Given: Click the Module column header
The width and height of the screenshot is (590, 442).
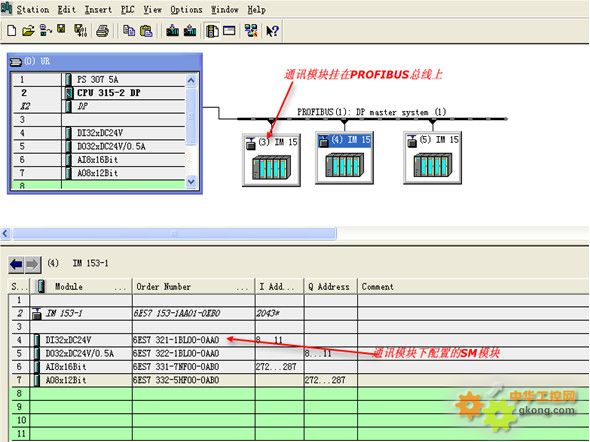Looking at the screenshot, I should tap(81, 287).
